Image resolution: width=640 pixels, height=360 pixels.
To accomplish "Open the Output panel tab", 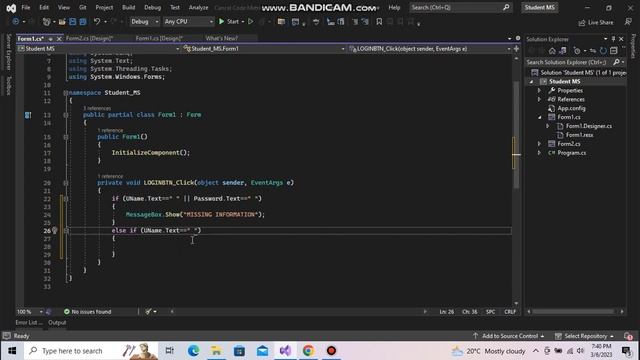I will pyautogui.click(x=57, y=322).
